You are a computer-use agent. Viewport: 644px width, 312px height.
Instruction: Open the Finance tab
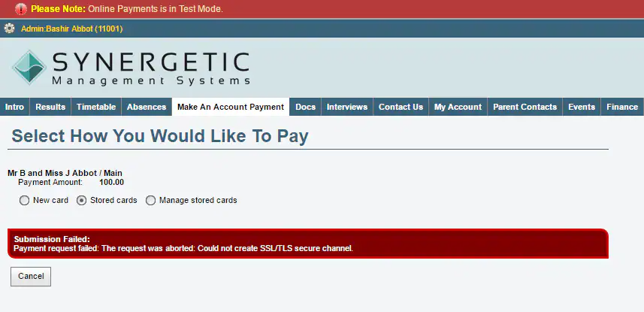click(622, 107)
